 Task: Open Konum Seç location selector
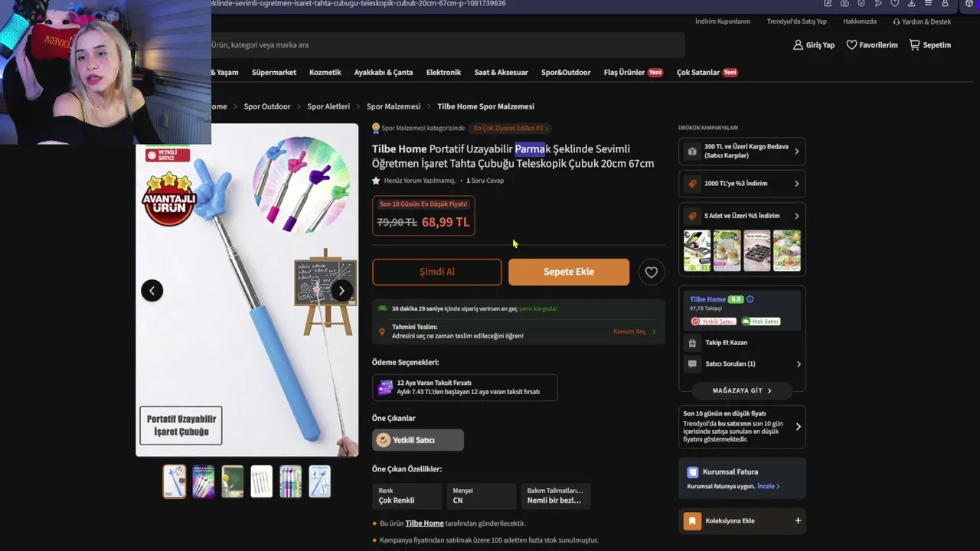pos(634,331)
